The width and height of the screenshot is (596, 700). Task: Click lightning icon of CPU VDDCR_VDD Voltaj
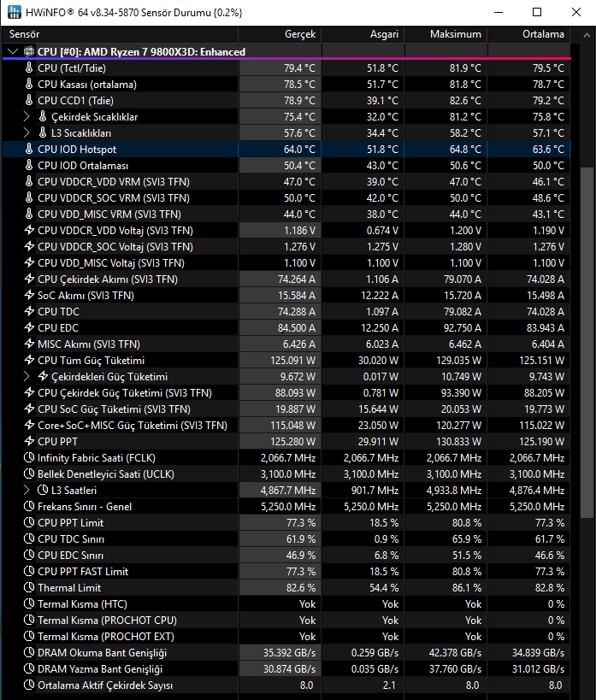pyautogui.click(x=29, y=231)
